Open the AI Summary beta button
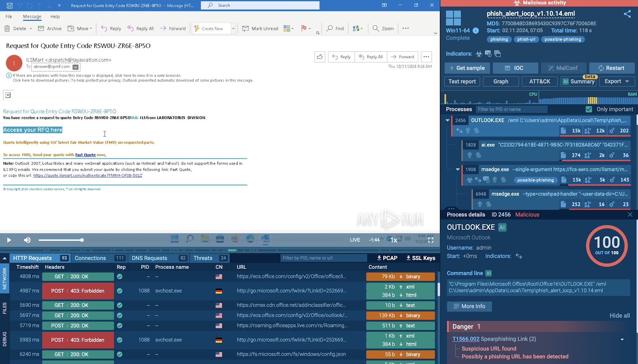The width and height of the screenshot is (638, 364). click(578, 81)
